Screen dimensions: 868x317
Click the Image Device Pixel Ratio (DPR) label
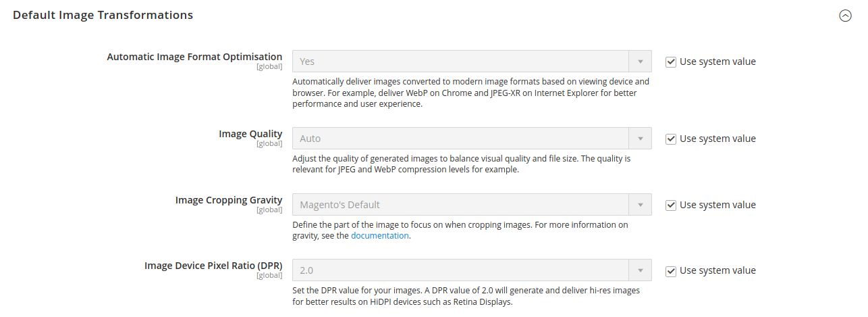pos(213,266)
